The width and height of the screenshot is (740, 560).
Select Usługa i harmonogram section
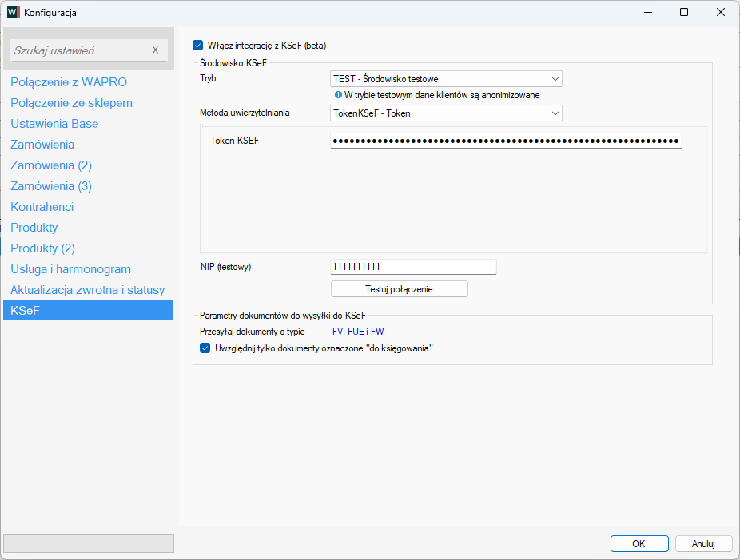pos(70,269)
